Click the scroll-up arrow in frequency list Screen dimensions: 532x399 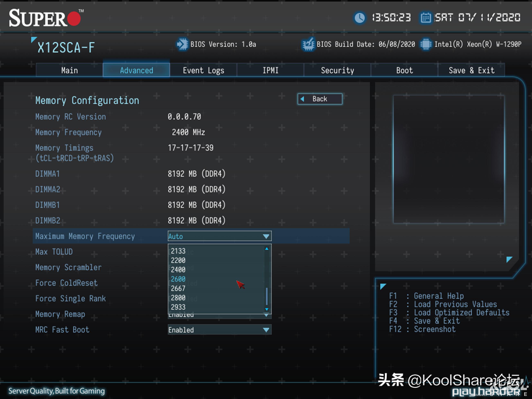point(266,249)
